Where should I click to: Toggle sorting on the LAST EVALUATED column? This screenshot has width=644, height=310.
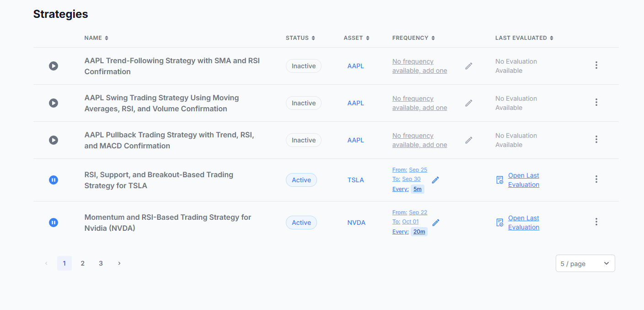click(x=524, y=38)
